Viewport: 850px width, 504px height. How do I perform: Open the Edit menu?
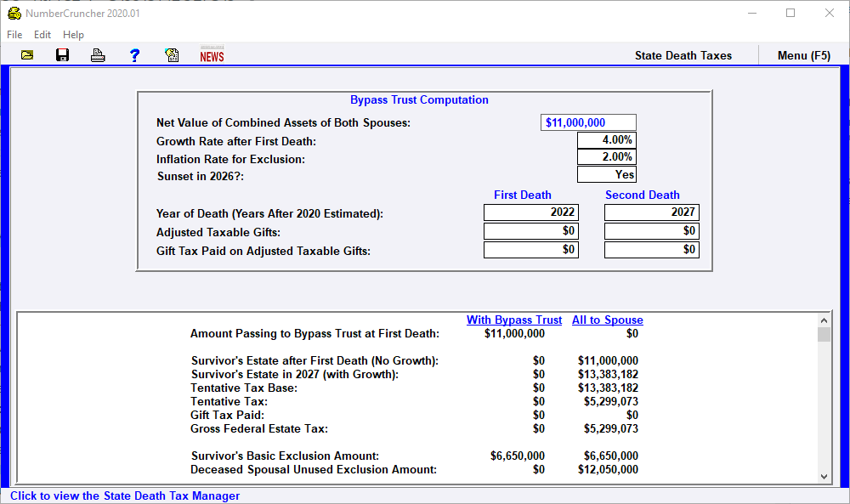(42, 35)
